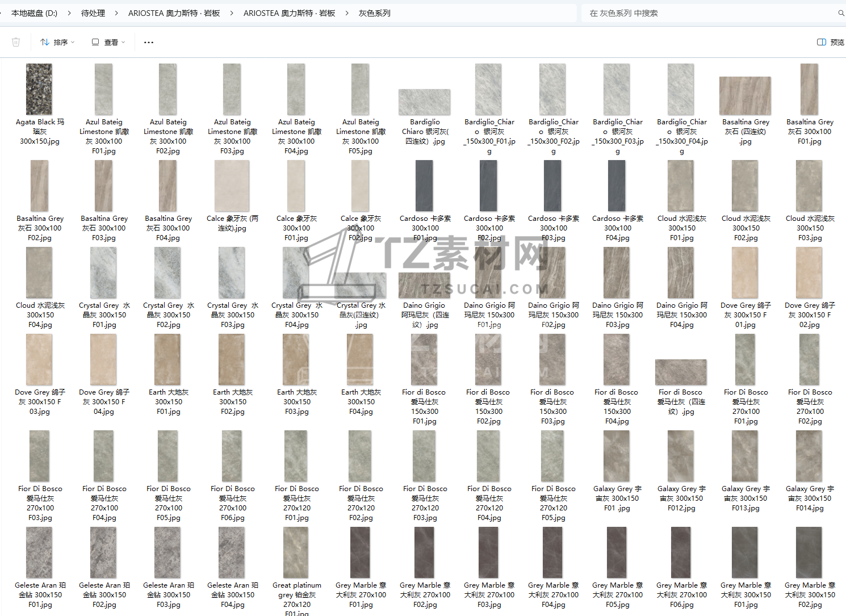Select Bardiglio Chiaro 银河灰(四连纹).jpg thumbnail
The image size is (846, 616).
click(424, 102)
